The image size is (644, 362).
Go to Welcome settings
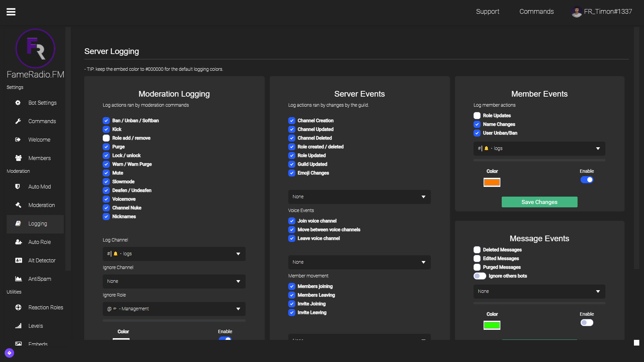pyautogui.click(x=35, y=140)
